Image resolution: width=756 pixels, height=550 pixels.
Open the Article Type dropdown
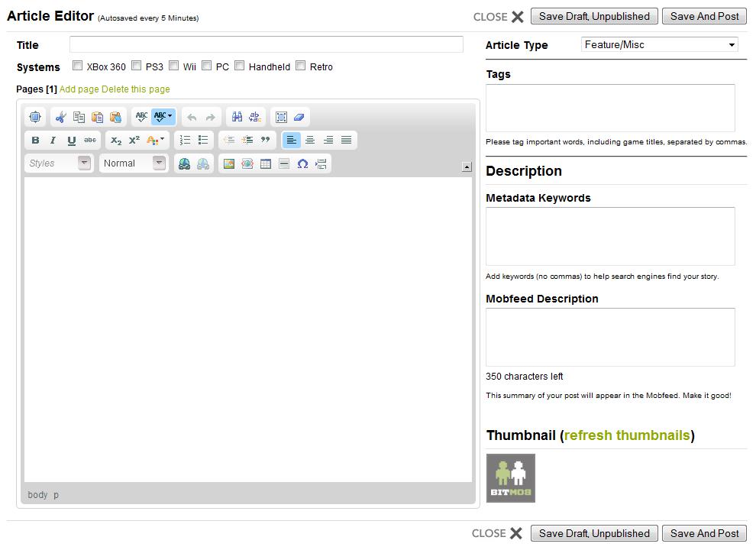pos(658,44)
